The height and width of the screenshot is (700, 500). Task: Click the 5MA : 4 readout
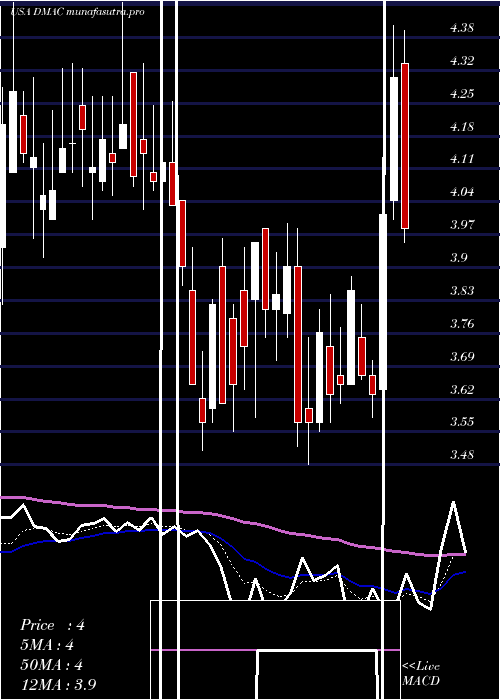(47, 645)
